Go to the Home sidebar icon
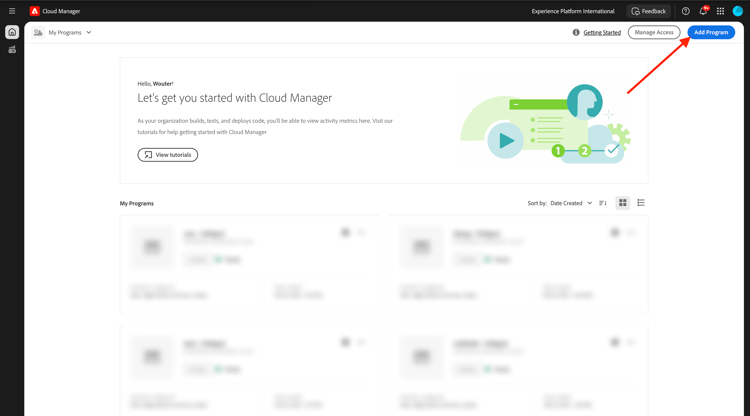Image resolution: width=750 pixels, height=416 pixels. click(12, 32)
